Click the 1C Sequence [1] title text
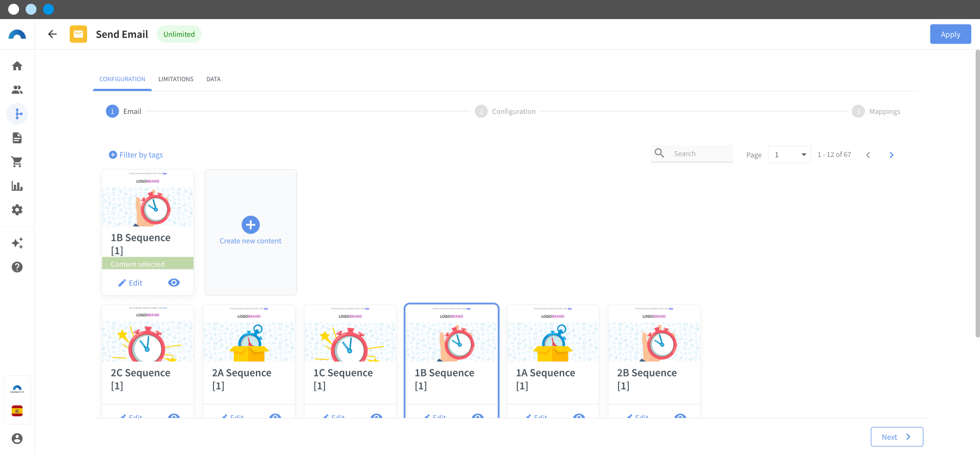 coord(343,379)
